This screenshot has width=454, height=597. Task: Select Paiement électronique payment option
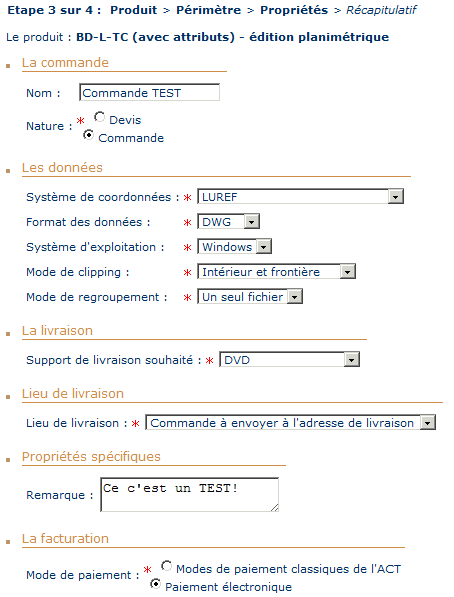point(155,584)
